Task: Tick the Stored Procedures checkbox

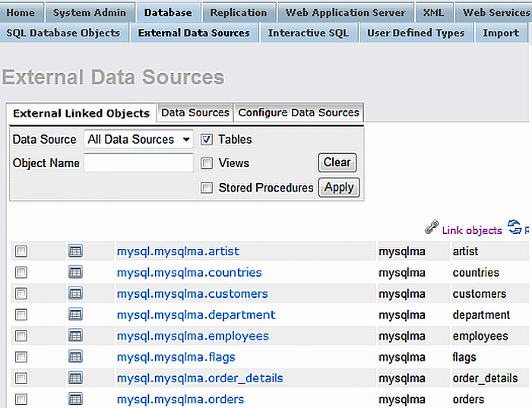Action: tap(207, 188)
